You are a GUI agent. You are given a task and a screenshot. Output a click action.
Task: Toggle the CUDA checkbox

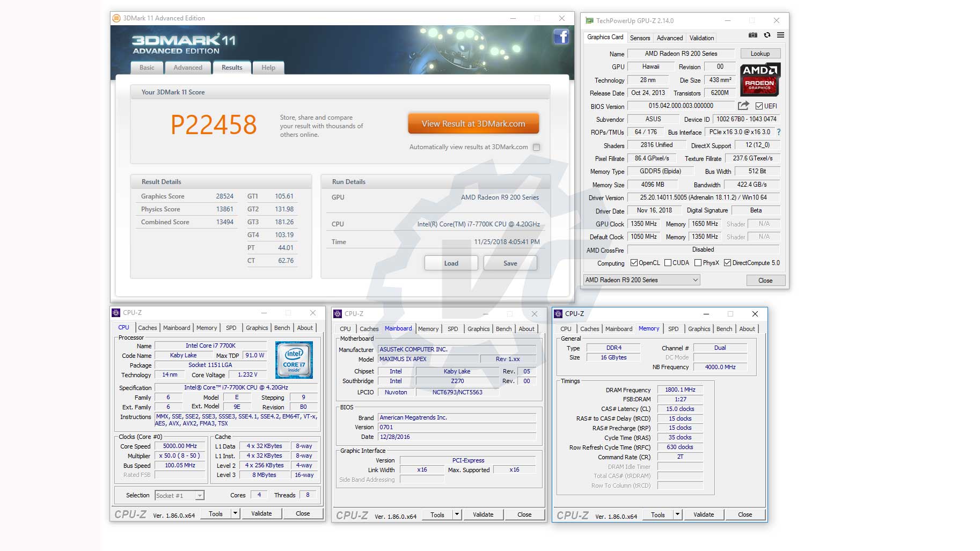point(668,263)
